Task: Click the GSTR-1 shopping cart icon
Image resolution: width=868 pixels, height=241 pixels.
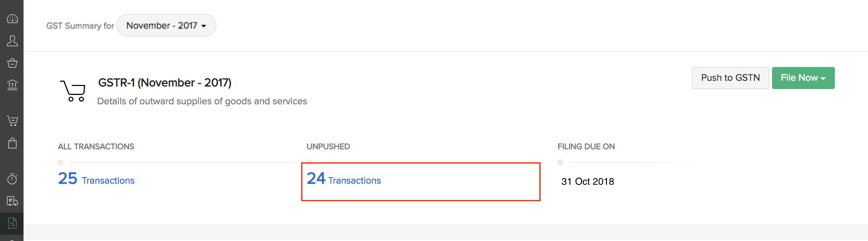Action: [x=73, y=91]
